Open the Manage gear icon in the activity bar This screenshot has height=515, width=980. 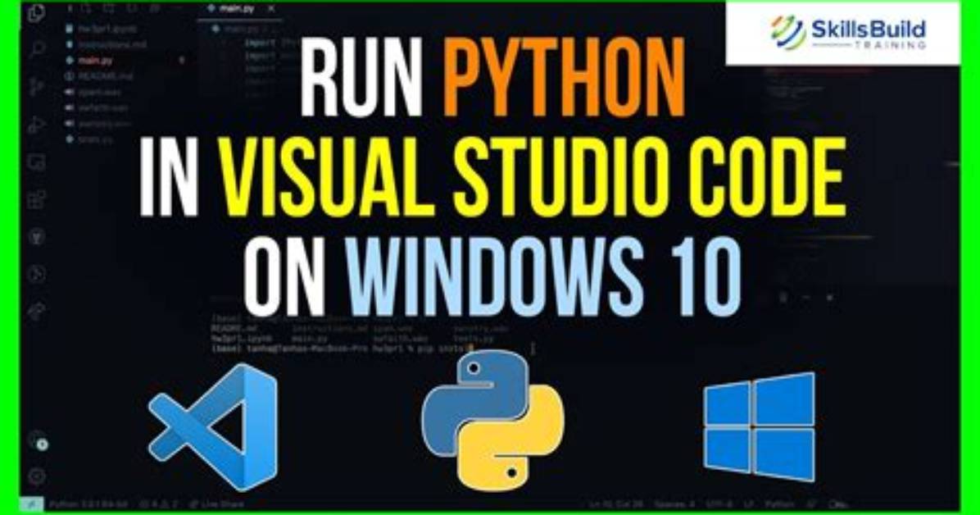(x=37, y=476)
